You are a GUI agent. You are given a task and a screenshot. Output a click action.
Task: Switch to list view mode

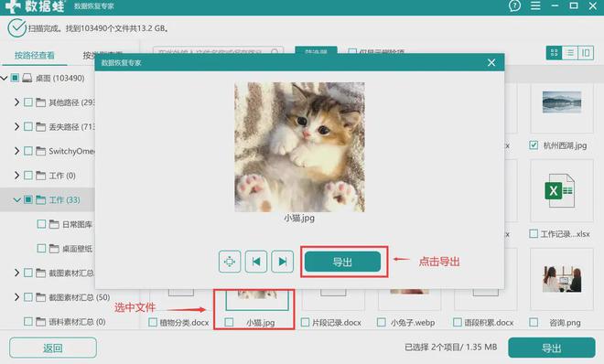point(570,53)
